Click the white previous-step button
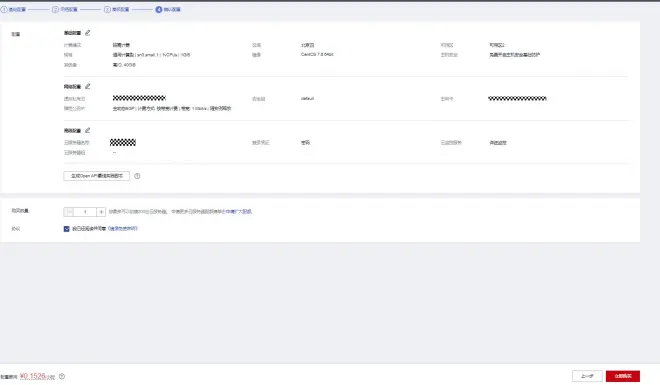The height and width of the screenshot is (385, 660). tap(587, 376)
